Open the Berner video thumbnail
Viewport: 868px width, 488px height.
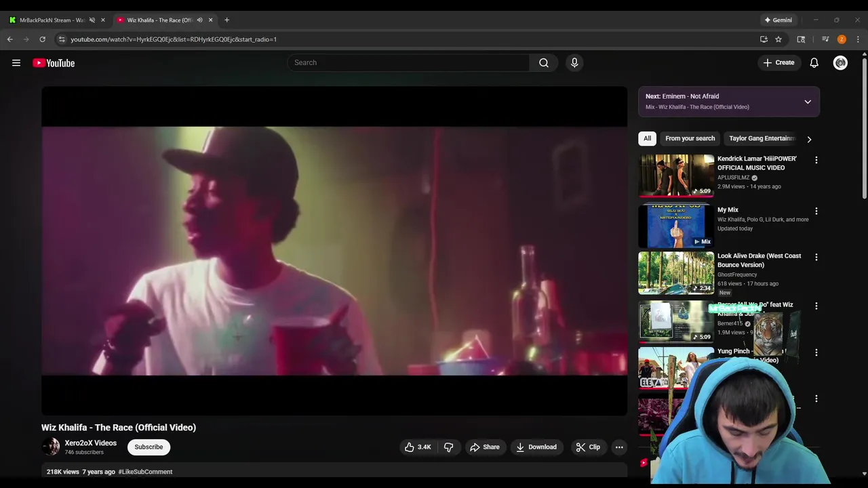click(676, 321)
